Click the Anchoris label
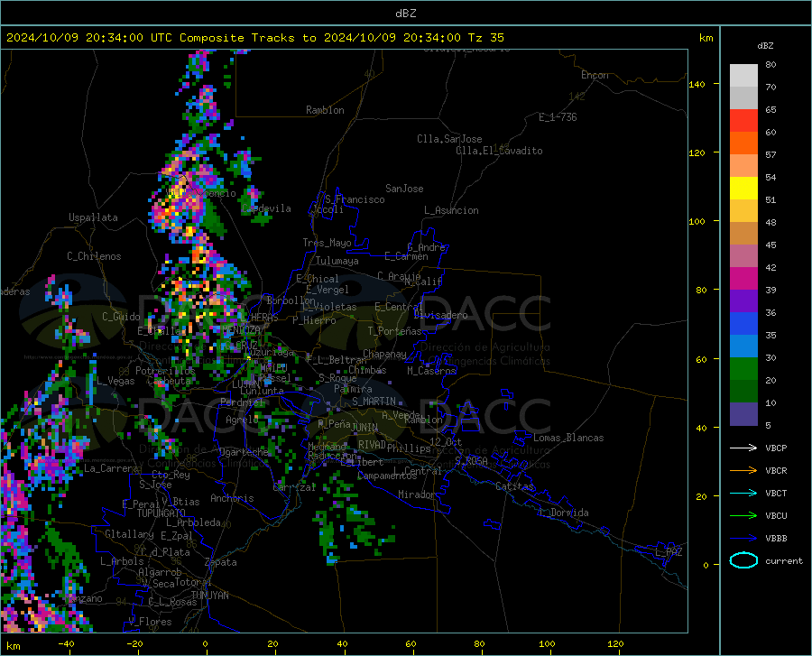Image resolution: width=812 pixels, height=656 pixels. 232,498
